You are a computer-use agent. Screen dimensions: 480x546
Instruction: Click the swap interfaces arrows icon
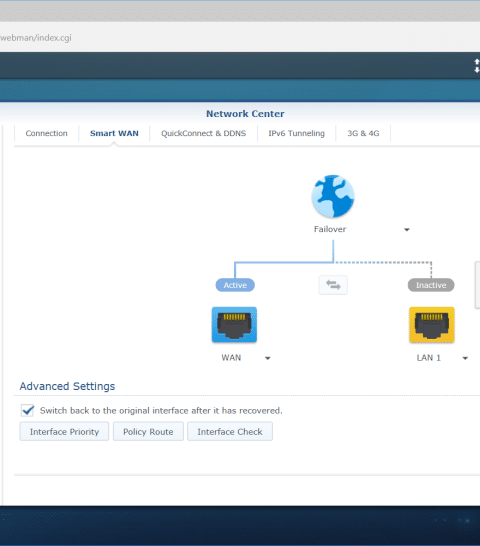point(333,285)
